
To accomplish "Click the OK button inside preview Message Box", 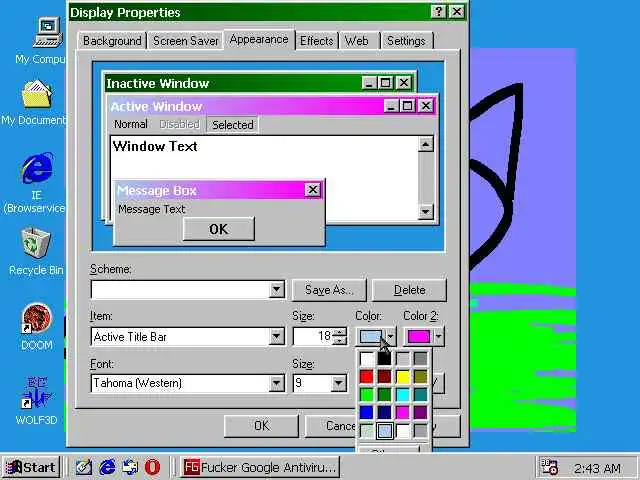I will click(219, 229).
